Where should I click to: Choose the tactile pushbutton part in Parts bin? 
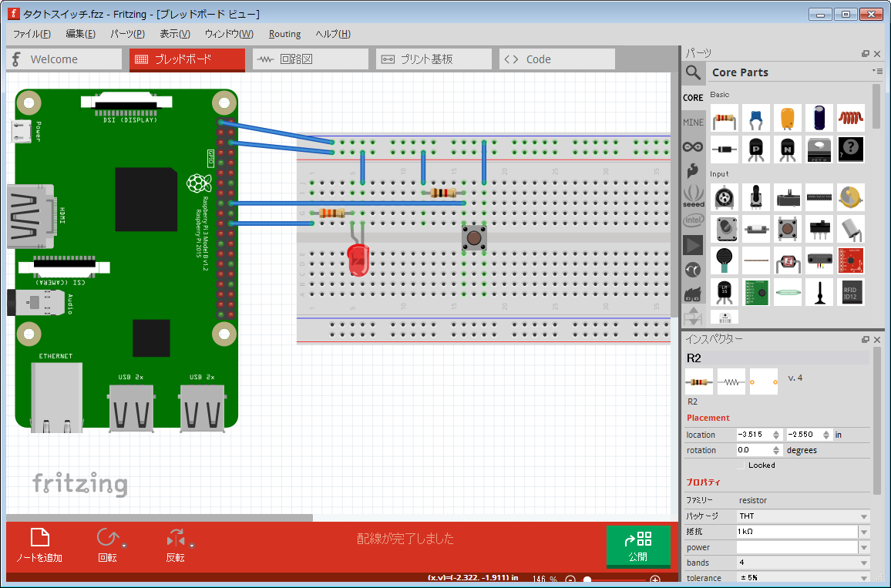coord(788,228)
